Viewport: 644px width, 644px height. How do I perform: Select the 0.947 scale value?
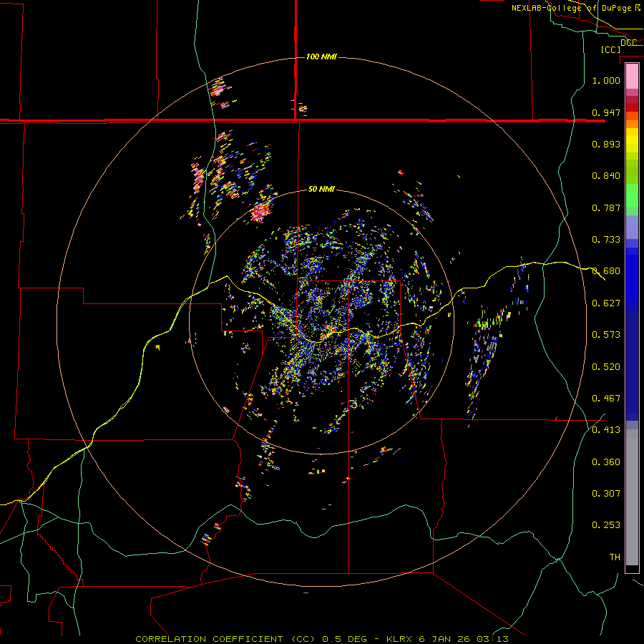[606, 112]
